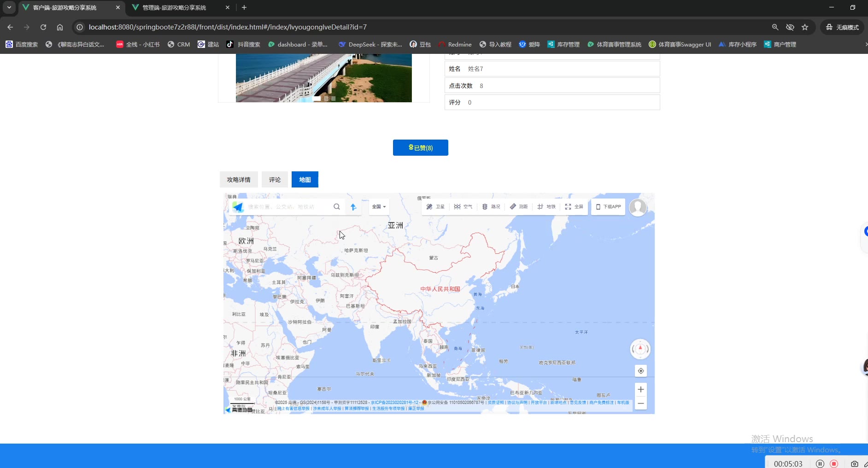Click the 已赞(8) like button

[x=420, y=148]
